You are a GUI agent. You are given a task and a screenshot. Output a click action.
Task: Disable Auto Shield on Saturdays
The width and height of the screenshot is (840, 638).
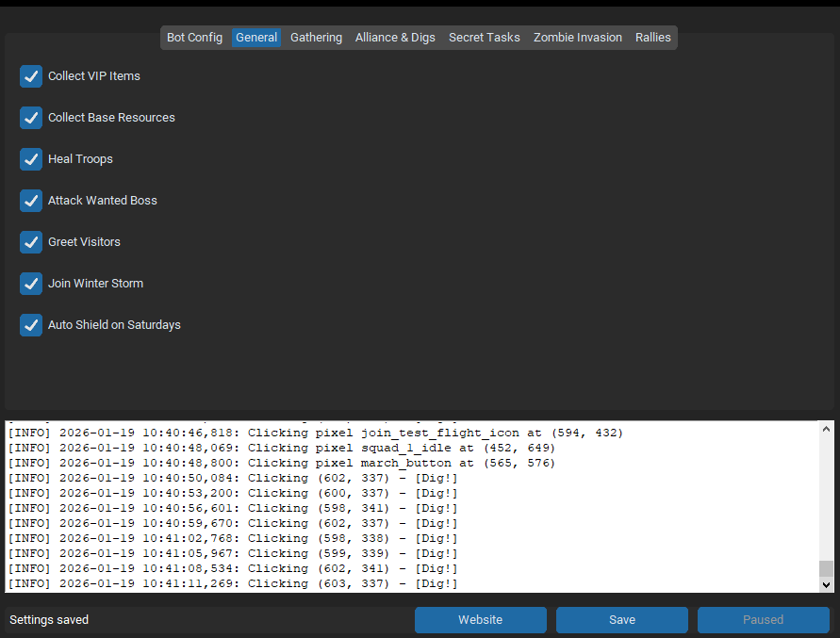tap(31, 325)
